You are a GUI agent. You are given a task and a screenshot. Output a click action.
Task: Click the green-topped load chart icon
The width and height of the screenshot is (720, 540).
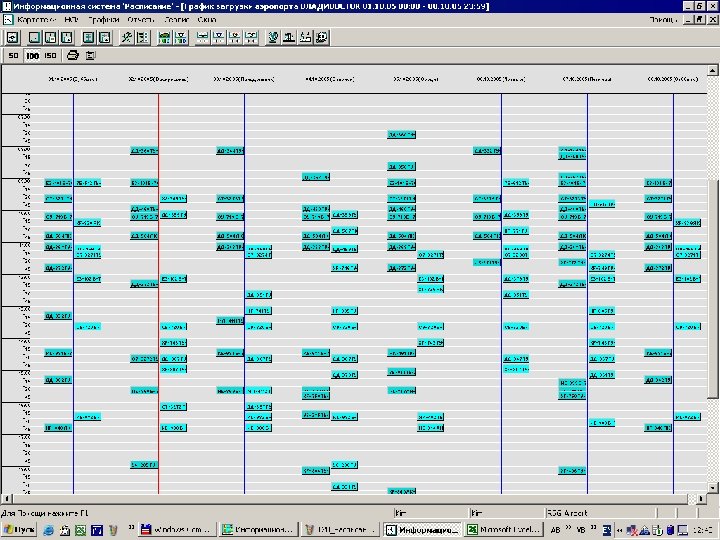point(164,37)
